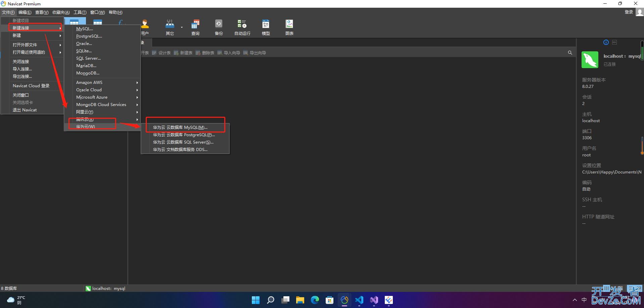Screen dimensions: 644x308
Task: Click the user avatar icon next to 登录
Action: point(640,12)
